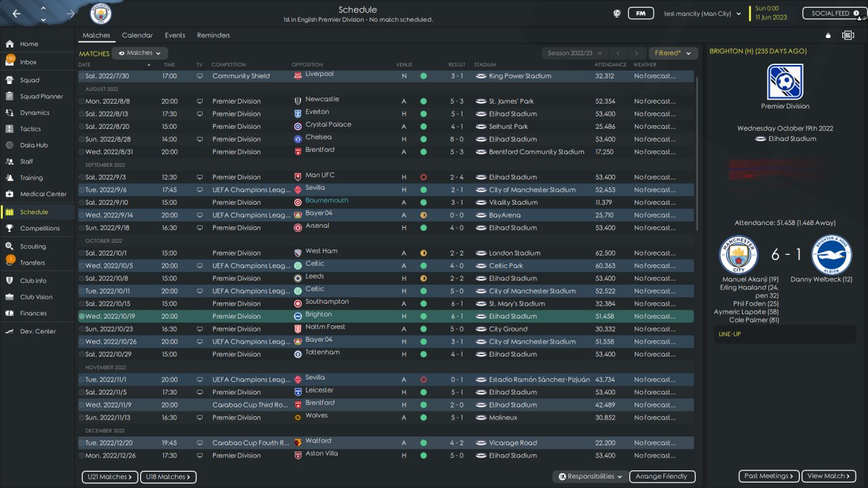Viewport: 868px width, 488px height.
Task: Open the Responsibilities dropdown
Action: pos(590,476)
